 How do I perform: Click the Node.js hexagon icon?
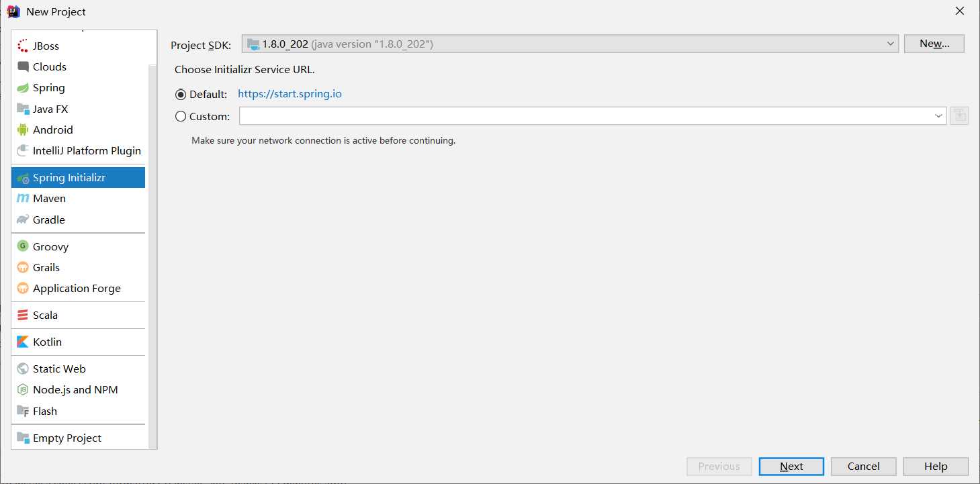coord(23,389)
